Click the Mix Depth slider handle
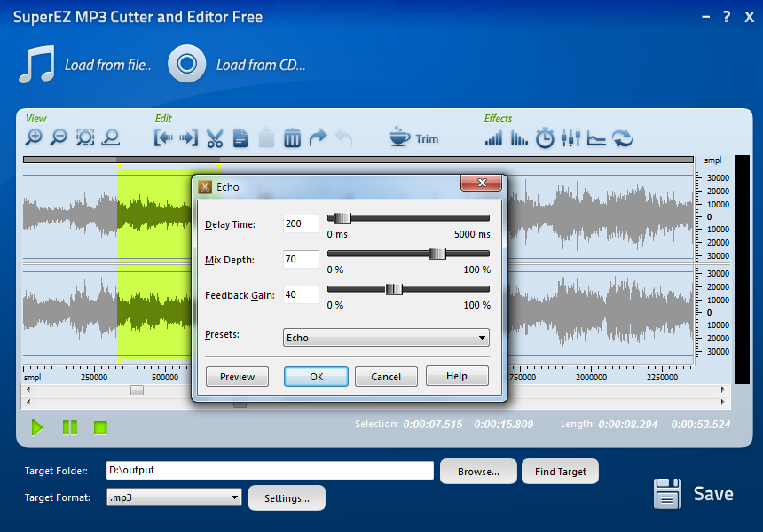Screen dimensions: 763x532 437,254
